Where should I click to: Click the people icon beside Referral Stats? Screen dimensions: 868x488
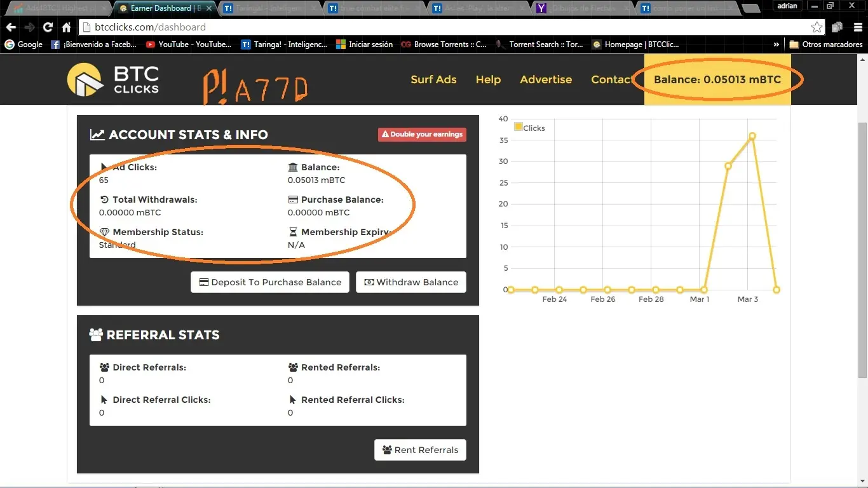[96, 335]
